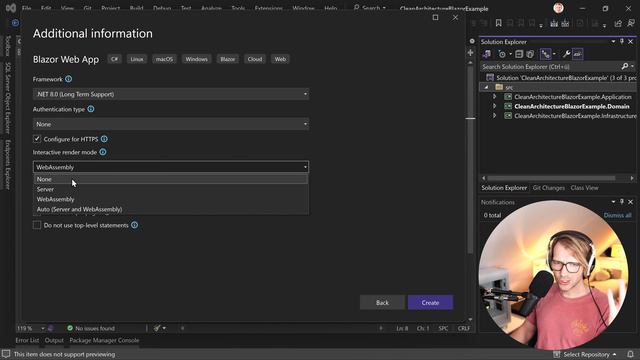Expand the CleanArchitectureBlazorExample.Domain project
This screenshot has width=640, height=360.
click(x=494, y=106)
